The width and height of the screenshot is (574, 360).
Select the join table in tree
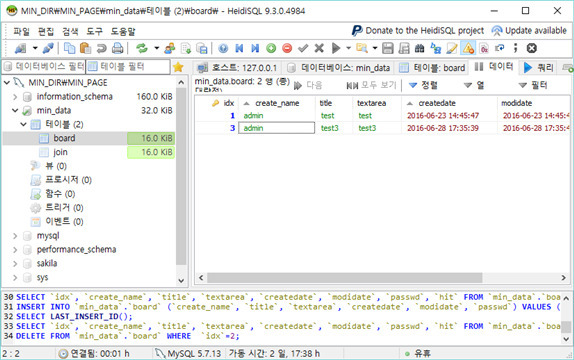(60, 152)
